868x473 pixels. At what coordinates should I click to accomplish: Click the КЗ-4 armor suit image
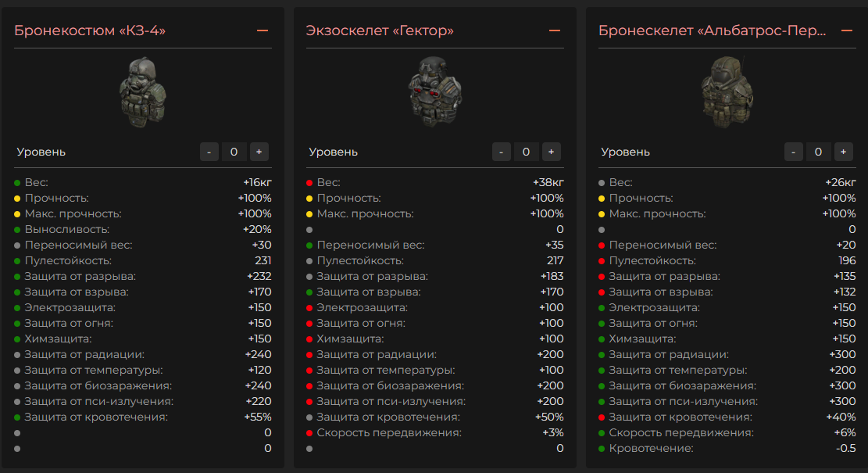tap(143, 91)
